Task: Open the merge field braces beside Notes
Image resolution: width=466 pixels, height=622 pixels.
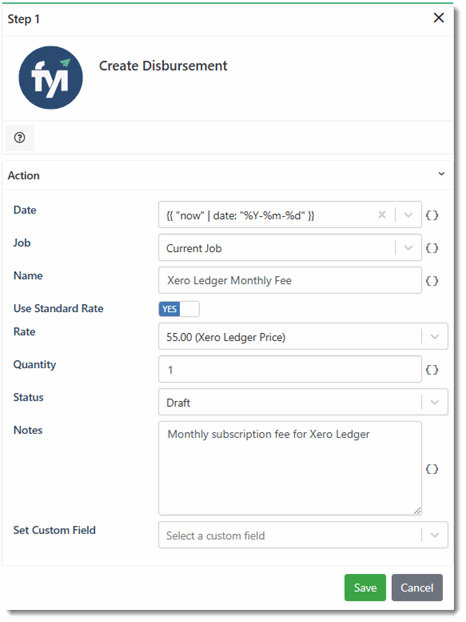Action: tap(432, 469)
